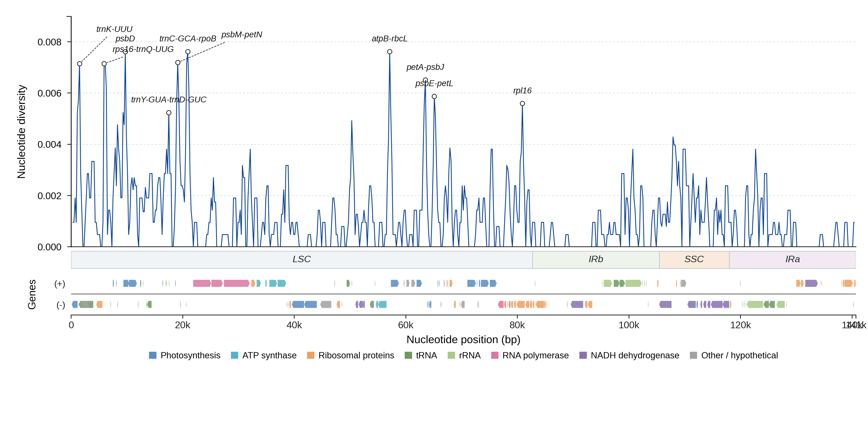Click the Other / hypothetical legend swatch
Screen dimensions: 868x422
(693, 355)
